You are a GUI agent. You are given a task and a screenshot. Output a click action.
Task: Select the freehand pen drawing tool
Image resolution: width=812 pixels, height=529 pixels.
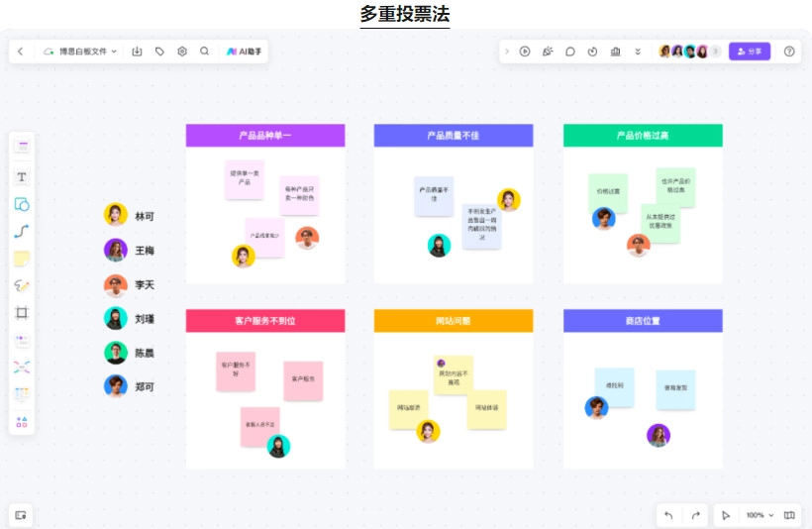(22, 285)
